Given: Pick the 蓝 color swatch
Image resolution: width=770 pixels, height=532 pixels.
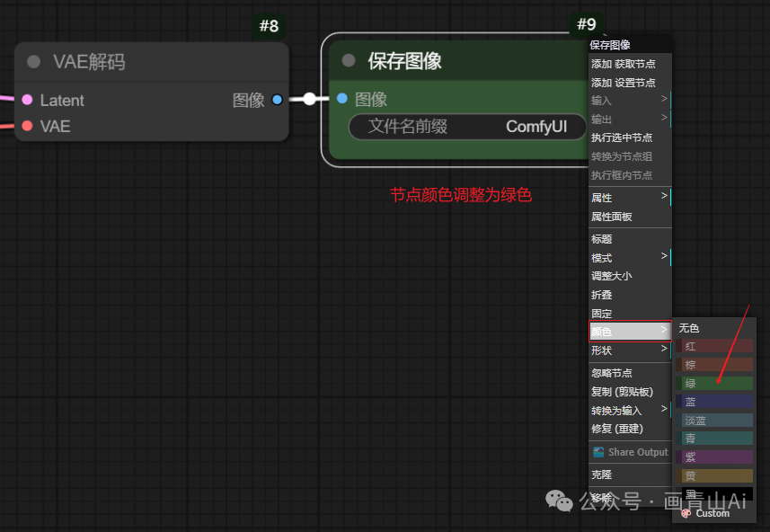Looking at the screenshot, I should pyautogui.click(x=714, y=402).
